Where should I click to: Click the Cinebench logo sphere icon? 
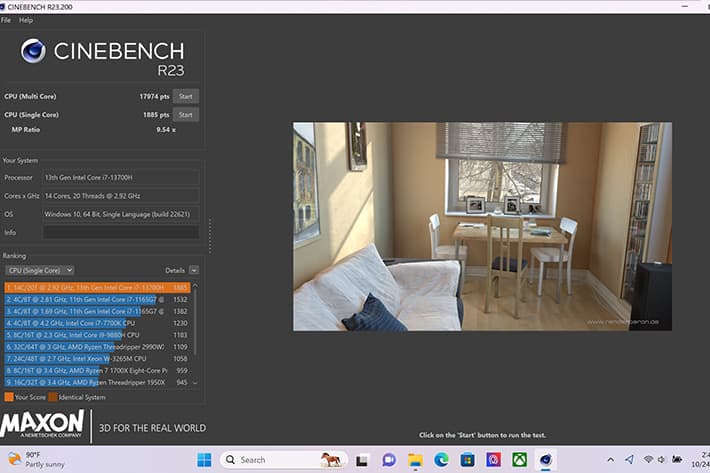[33, 50]
